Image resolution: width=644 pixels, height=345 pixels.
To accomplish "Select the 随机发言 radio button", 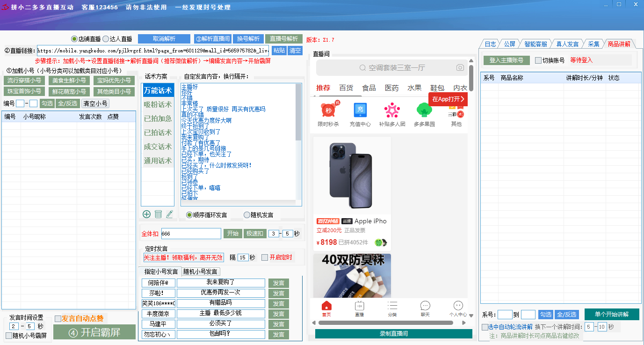I will (247, 215).
